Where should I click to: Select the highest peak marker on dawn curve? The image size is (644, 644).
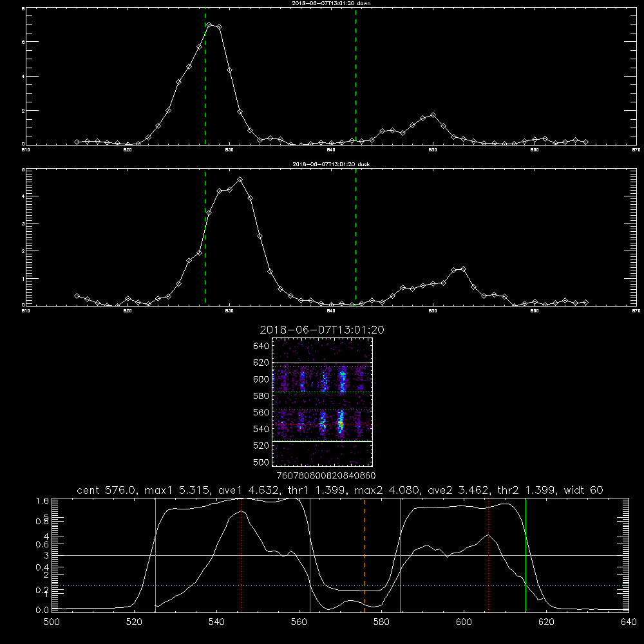coord(209,25)
